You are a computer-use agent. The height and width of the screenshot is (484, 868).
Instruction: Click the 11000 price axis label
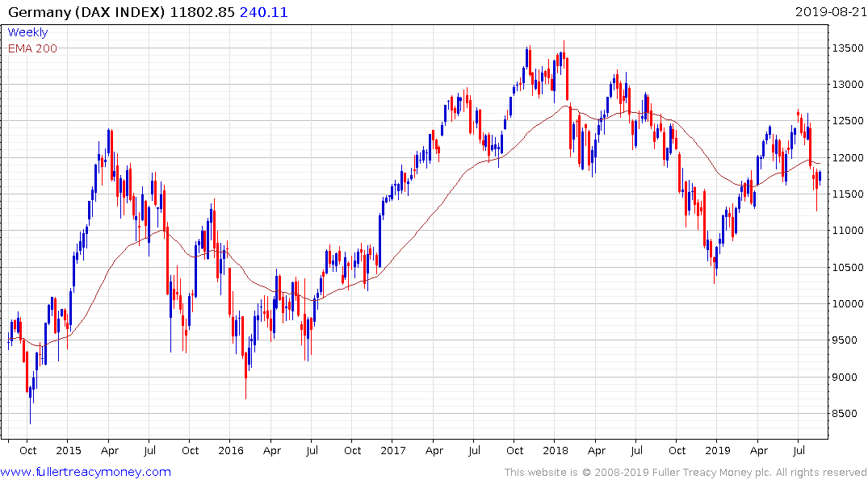coord(848,231)
